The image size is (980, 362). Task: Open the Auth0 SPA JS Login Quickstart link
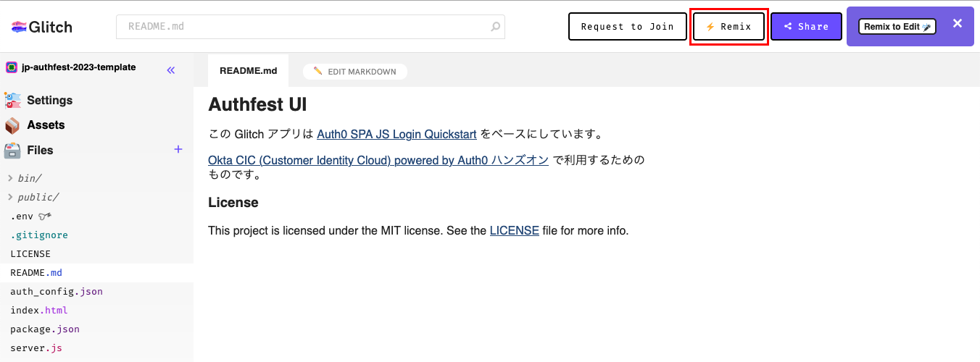point(396,134)
